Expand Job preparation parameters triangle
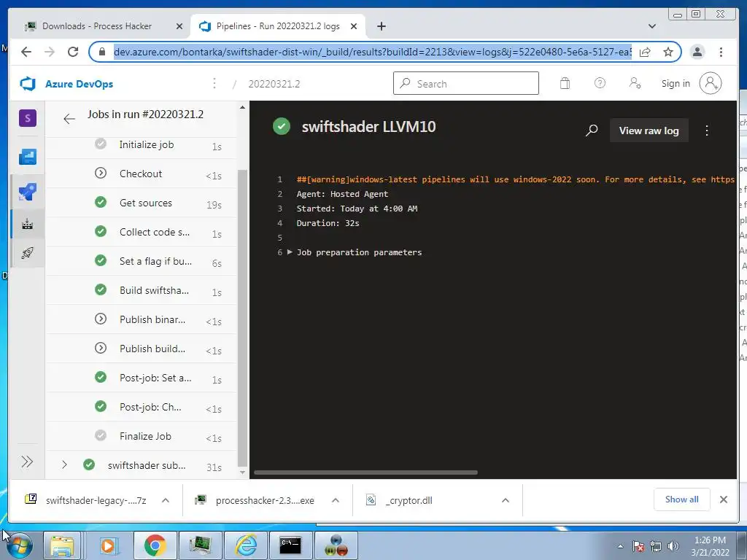Image resolution: width=747 pixels, height=560 pixels. (x=290, y=252)
